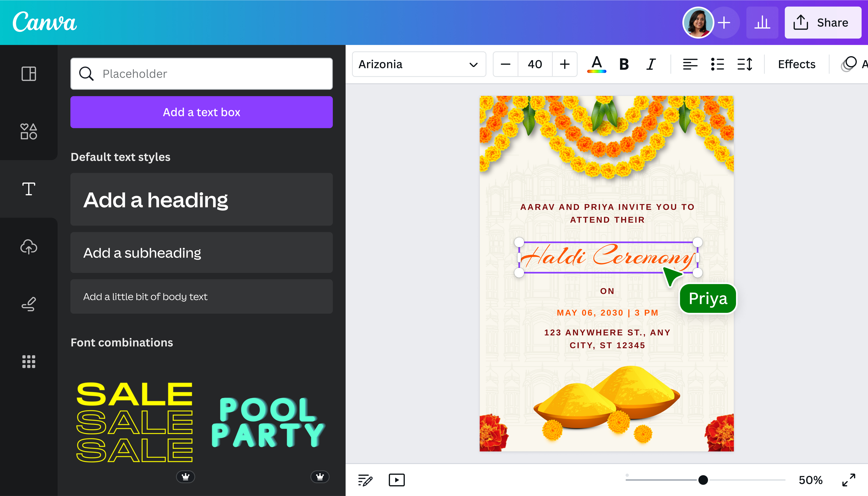The height and width of the screenshot is (496, 868).
Task: Click the Default text styles heading
Action: [120, 157]
